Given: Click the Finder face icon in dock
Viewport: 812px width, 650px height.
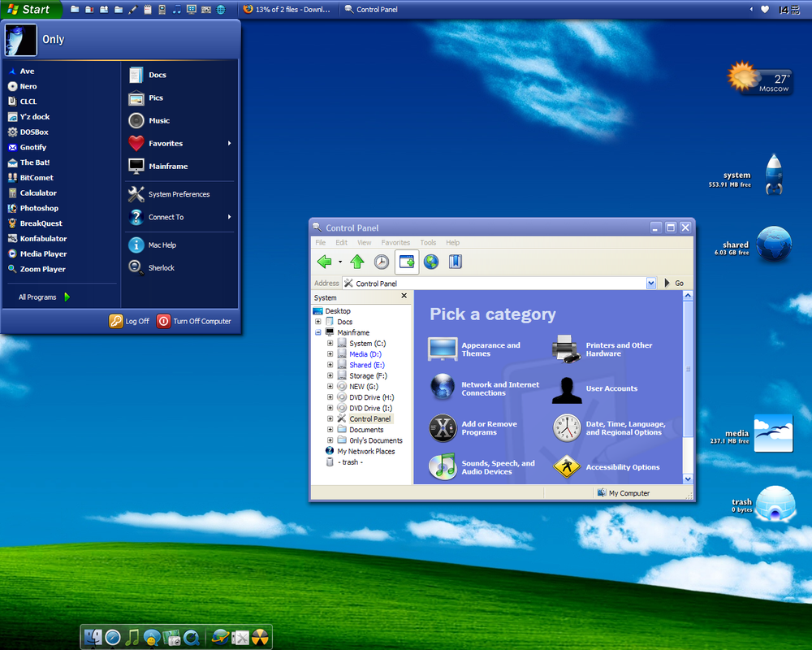Looking at the screenshot, I should 93,637.
